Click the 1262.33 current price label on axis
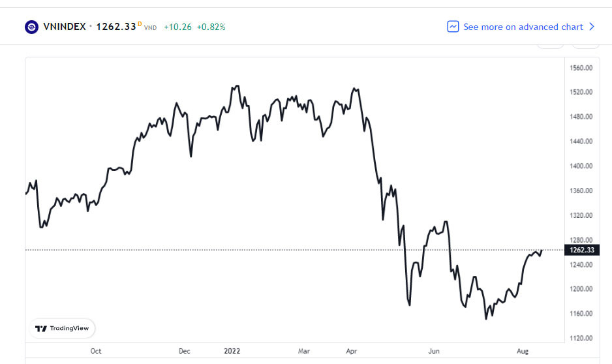 pos(581,250)
